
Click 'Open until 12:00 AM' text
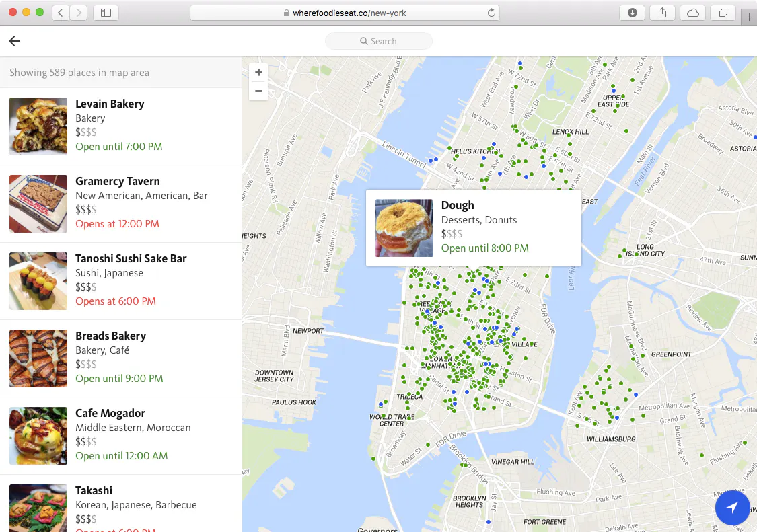point(122,456)
